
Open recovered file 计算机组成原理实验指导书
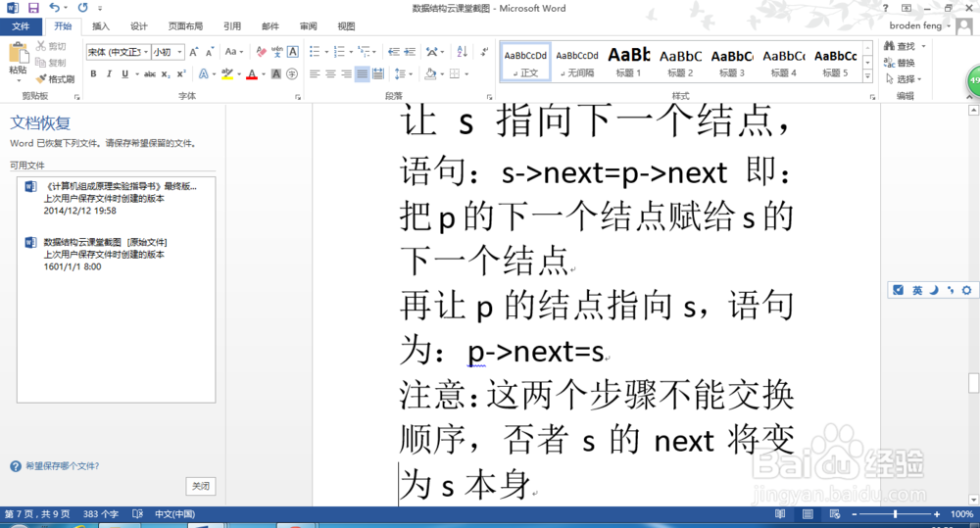pos(117,199)
